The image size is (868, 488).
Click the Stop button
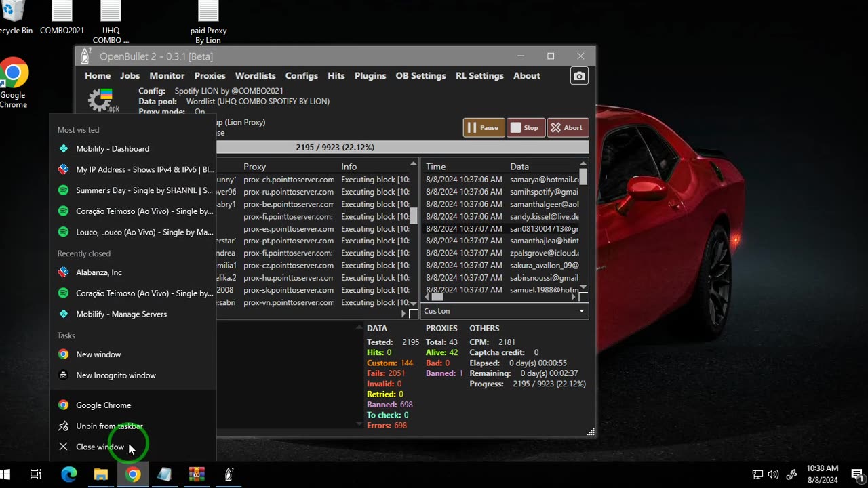[x=526, y=127]
